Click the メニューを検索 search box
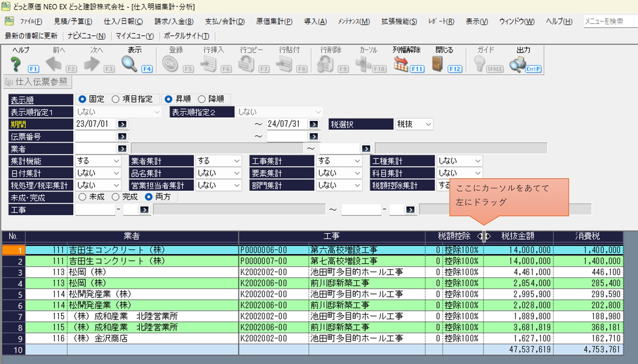Screen dimensions: 638x364 [x=610, y=22]
